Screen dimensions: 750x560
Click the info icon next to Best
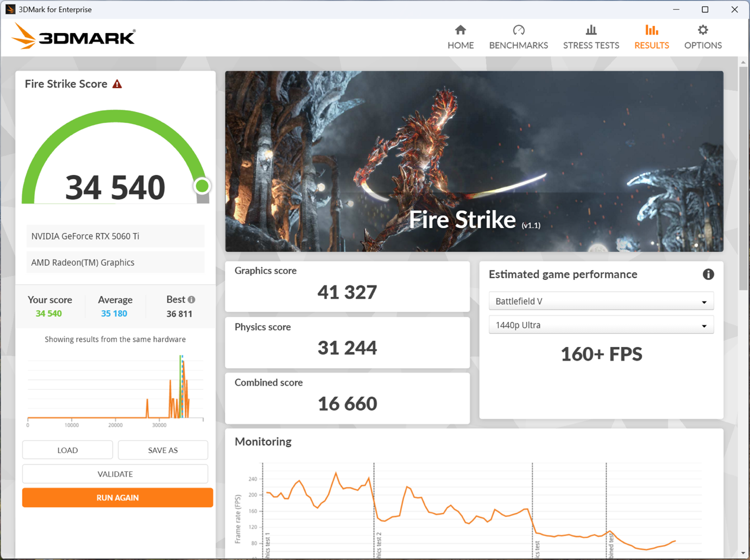192,299
